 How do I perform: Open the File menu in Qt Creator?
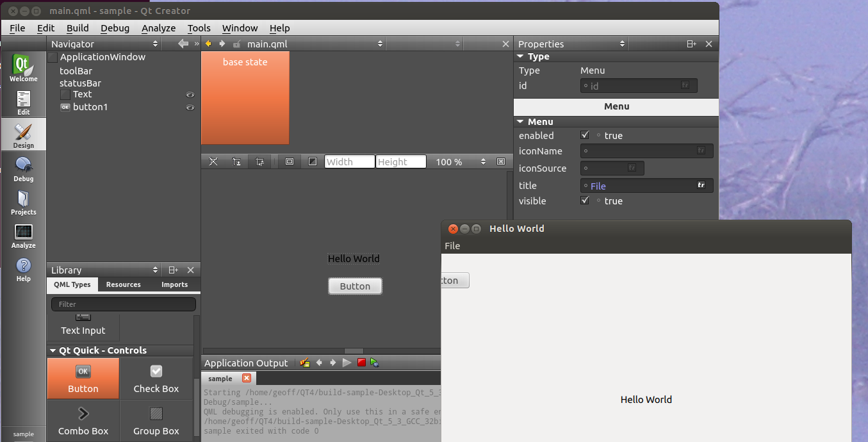click(x=17, y=28)
